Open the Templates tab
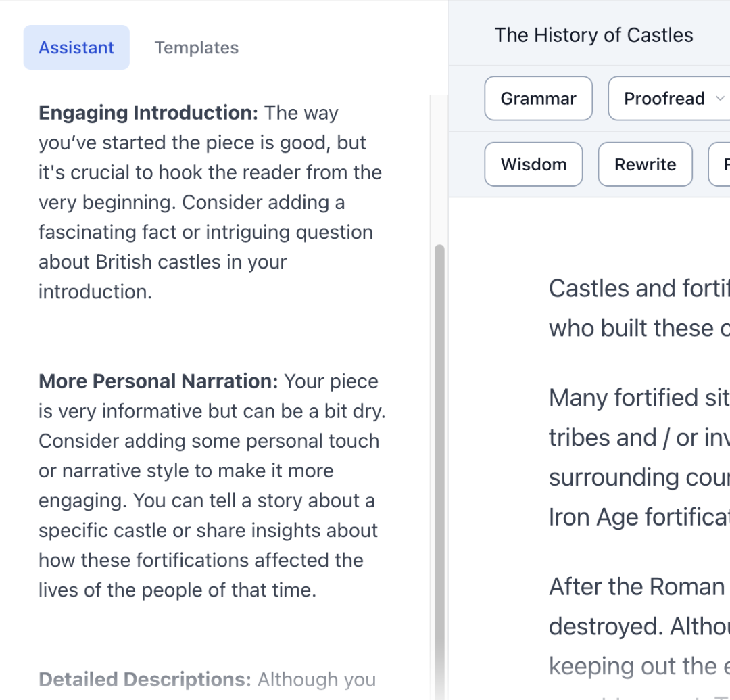The image size is (730, 700). coord(197,47)
